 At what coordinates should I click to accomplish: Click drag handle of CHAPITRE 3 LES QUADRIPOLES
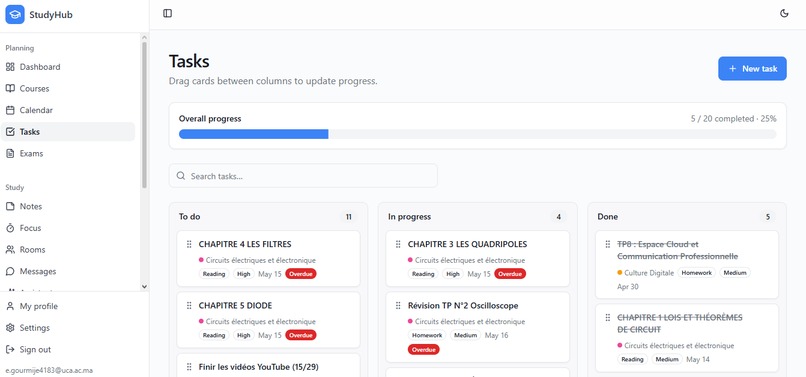pyautogui.click(x=398, y=244)
